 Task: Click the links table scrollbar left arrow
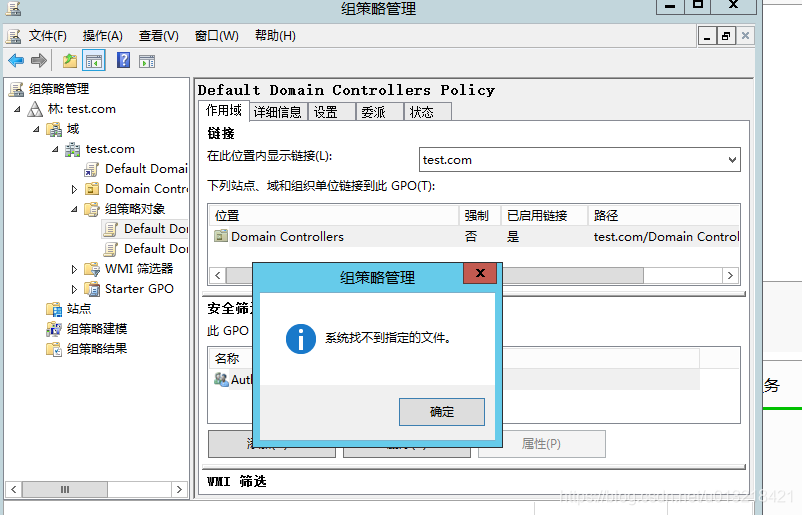click(x=218, y=276)
